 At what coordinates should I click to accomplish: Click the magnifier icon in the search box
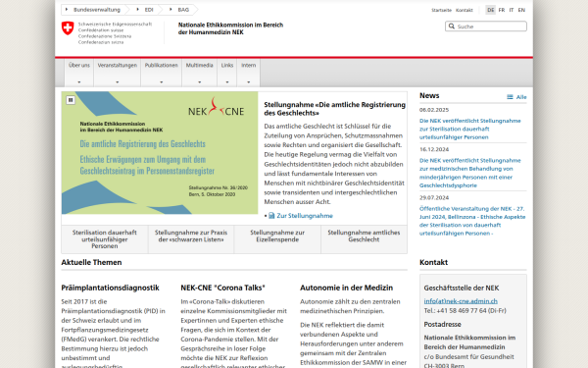[x=452, y=26]
